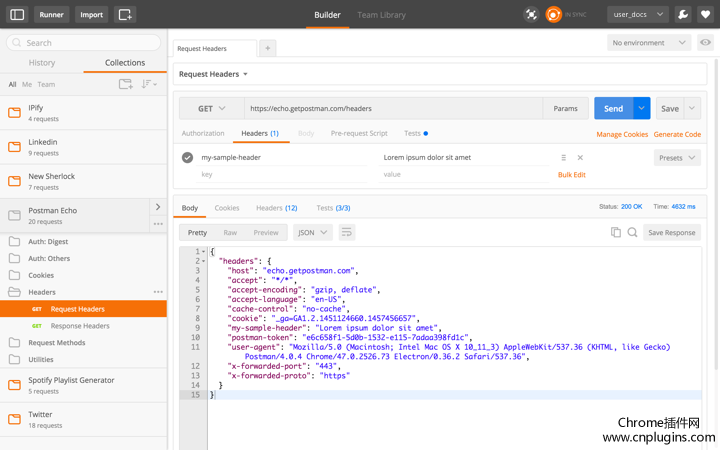Switch response view to Preview
The height and width of the screenshot is (450, 720).
pos(266,233)
